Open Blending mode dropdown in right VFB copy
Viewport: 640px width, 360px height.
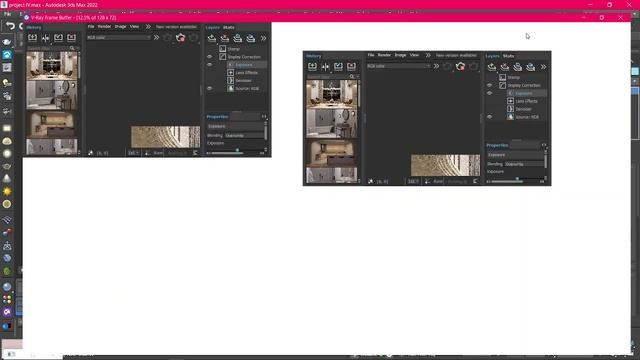(524, 164)
